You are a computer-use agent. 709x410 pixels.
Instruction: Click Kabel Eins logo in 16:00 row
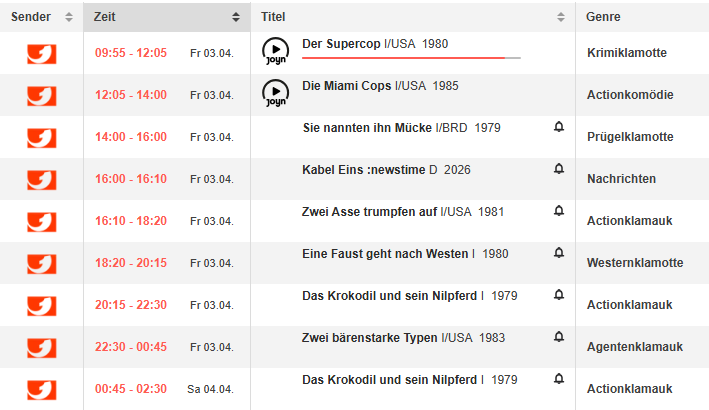coord(41,180)
